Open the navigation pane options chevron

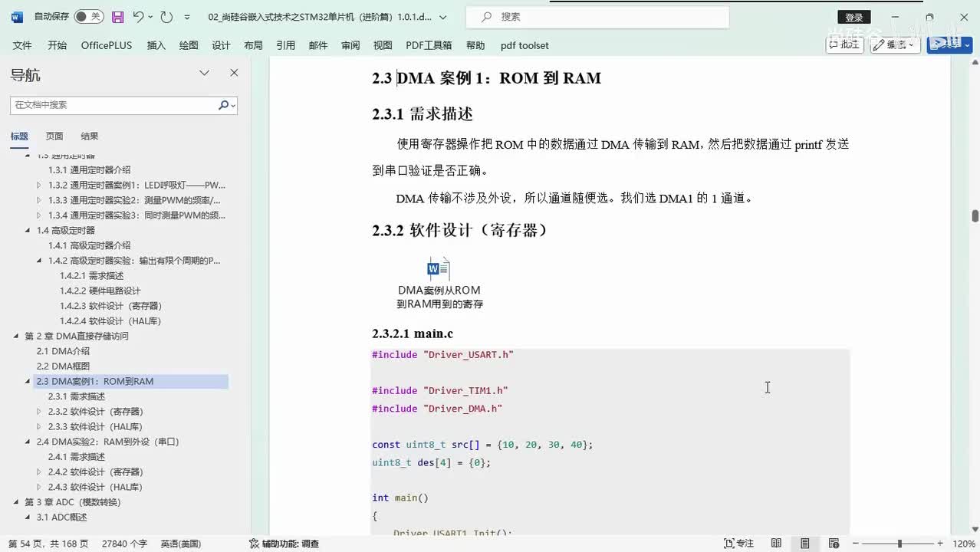(x=204, y=73)
